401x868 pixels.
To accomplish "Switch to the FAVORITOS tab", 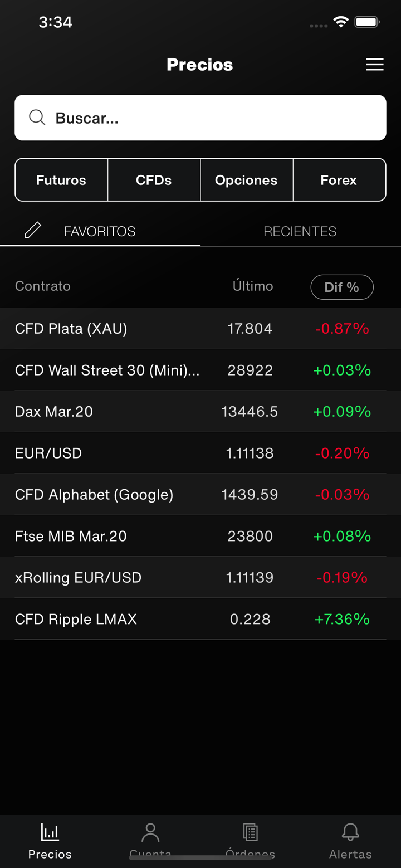I will click(x=100, y=231).
